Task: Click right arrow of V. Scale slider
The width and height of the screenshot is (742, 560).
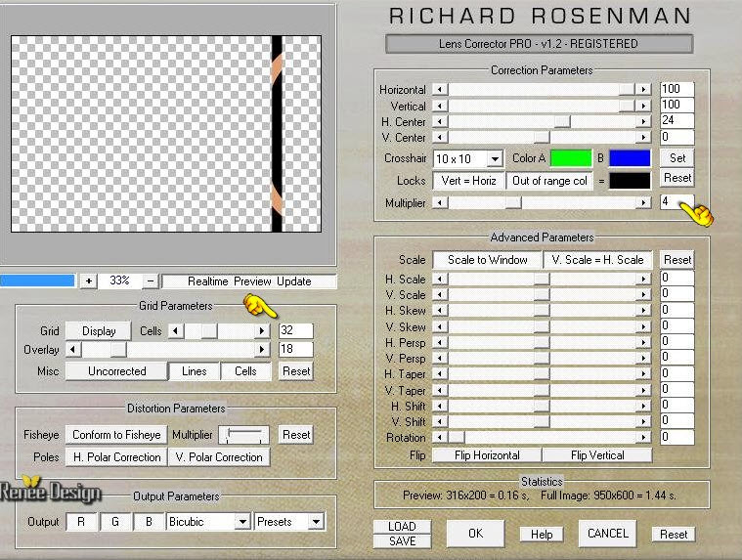Action: pos(643,295)
